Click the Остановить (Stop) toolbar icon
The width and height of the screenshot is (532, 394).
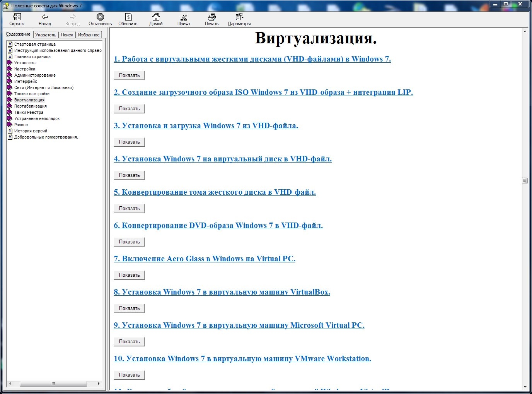click(100, 17)
